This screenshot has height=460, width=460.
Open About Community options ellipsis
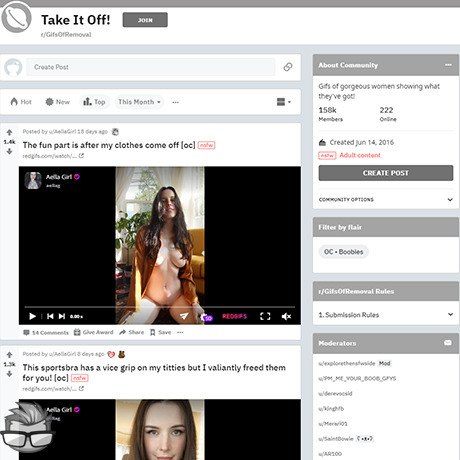(x=448, y=65)
